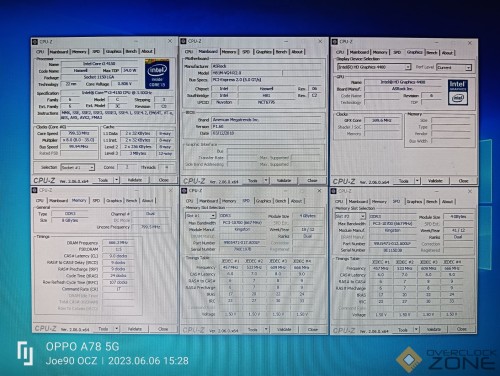
Task: Open the Perf Level Current dropdown
Action: click(468, 67)
